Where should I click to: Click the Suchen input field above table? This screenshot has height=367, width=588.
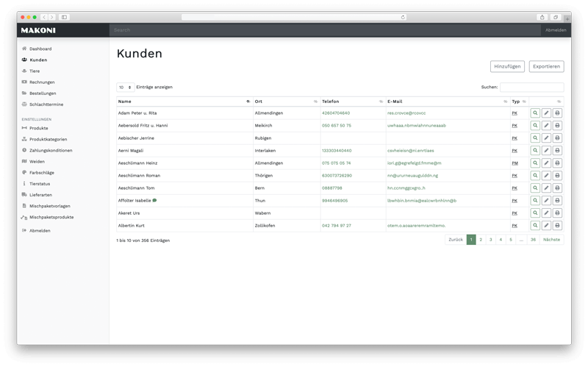pos(531,88)
